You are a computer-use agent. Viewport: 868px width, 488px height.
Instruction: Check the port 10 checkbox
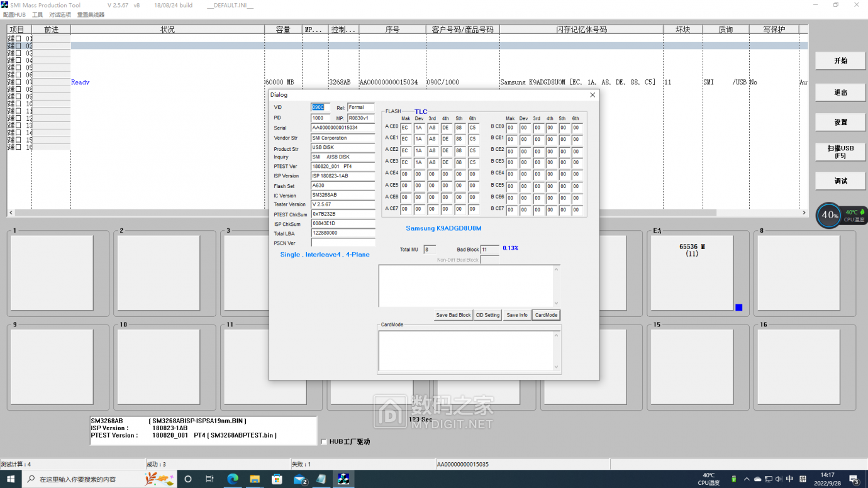point(18,104)
